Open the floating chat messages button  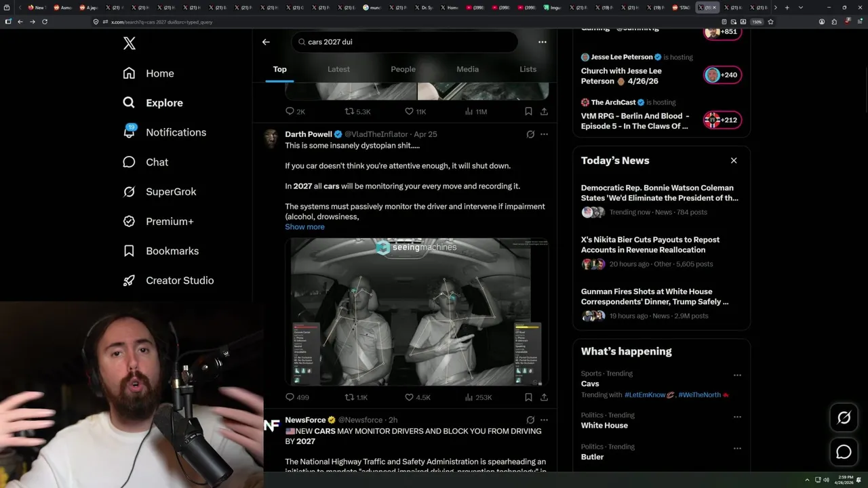tap(844, 452)
